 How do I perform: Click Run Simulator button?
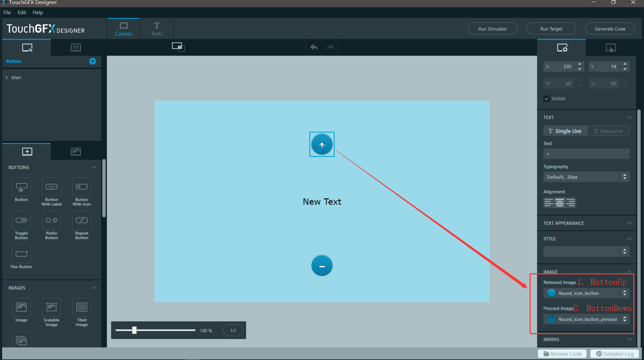(x=492, y=29)
